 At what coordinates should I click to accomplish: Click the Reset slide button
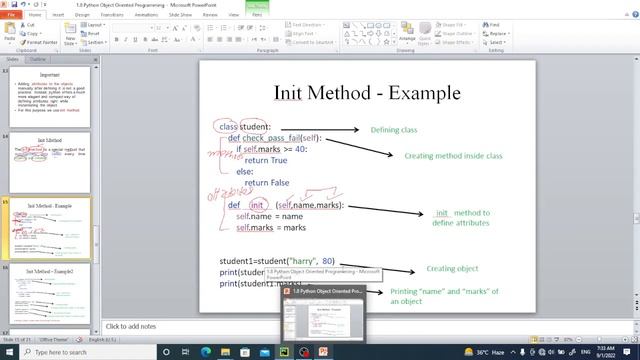[90, 33]
